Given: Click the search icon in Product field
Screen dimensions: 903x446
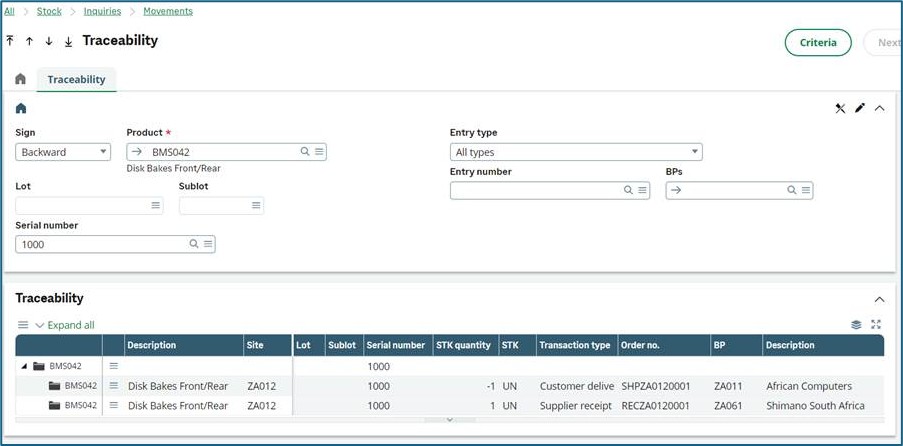Looking at the screenshot, I should 305,152.
